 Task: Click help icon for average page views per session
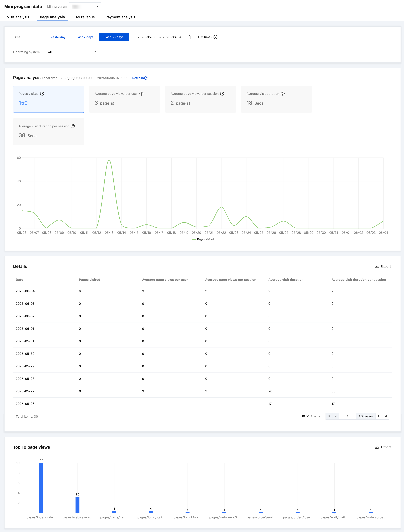click(x=222, y=94)
